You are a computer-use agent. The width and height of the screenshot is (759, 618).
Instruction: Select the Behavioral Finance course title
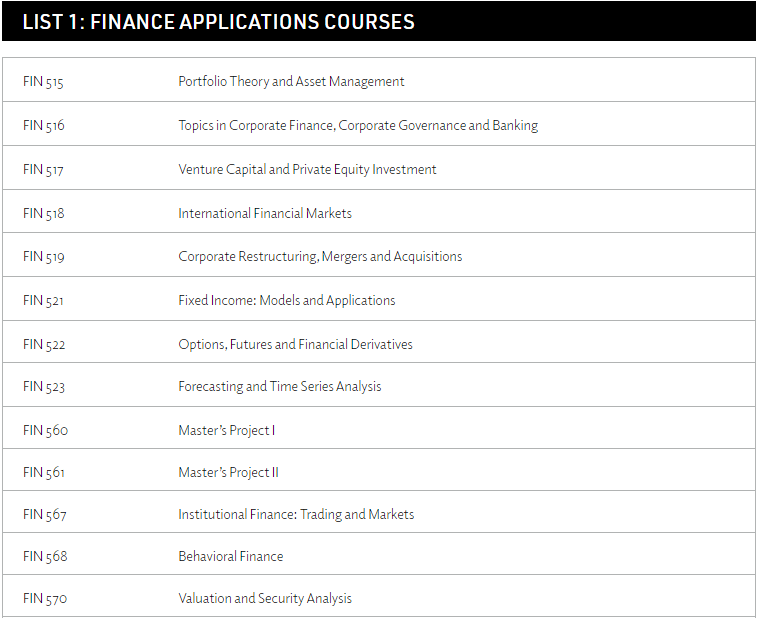(x=230, y=557)
